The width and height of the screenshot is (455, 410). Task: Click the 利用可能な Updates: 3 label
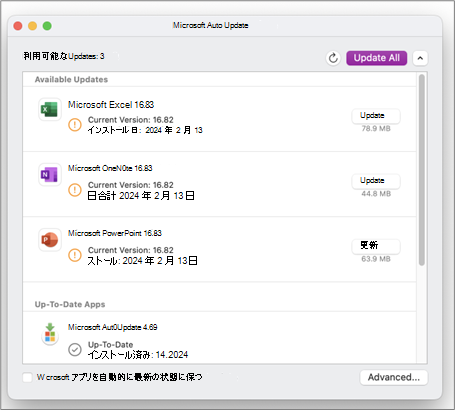[64, 56]
